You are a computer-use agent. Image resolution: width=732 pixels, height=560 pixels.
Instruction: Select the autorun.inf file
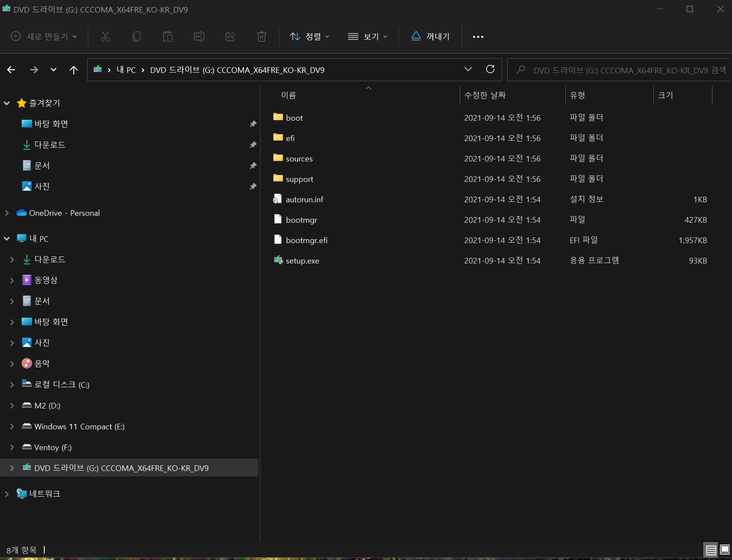[x=304, y=199]
